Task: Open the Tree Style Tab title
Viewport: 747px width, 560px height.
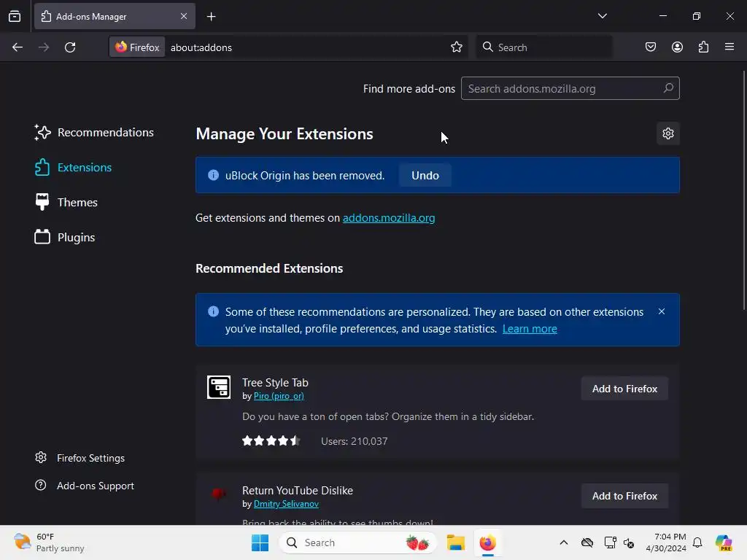Action: coord(275,382)
